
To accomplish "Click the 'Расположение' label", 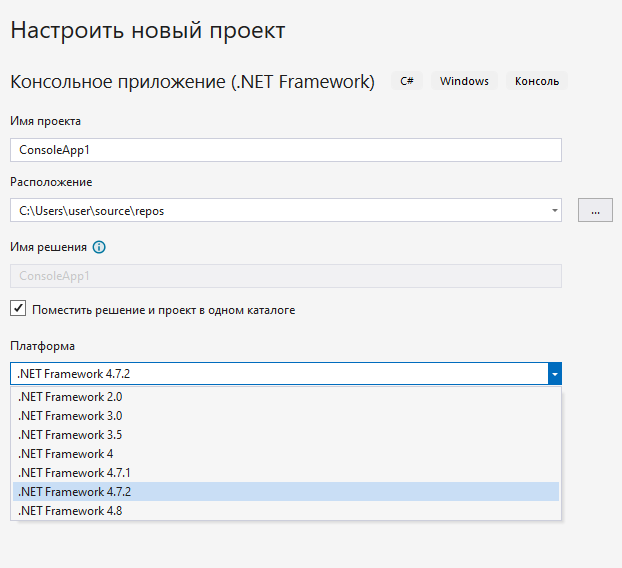I will tap(51, 182).
